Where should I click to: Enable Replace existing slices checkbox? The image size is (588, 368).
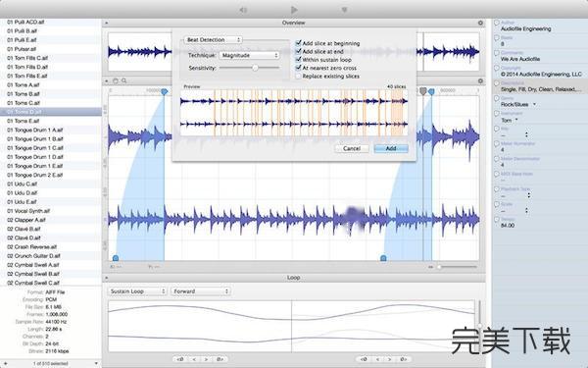[x=299, y=76]
